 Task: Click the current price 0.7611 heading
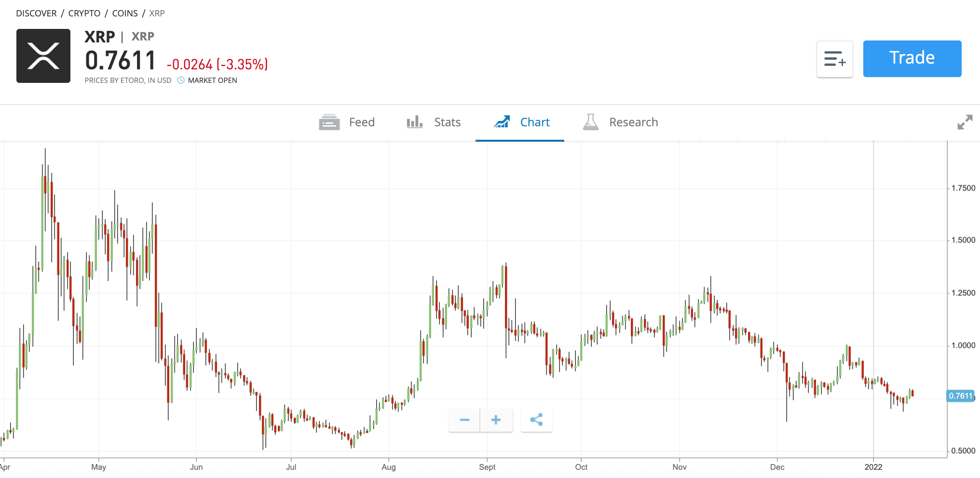coord(121,61)
